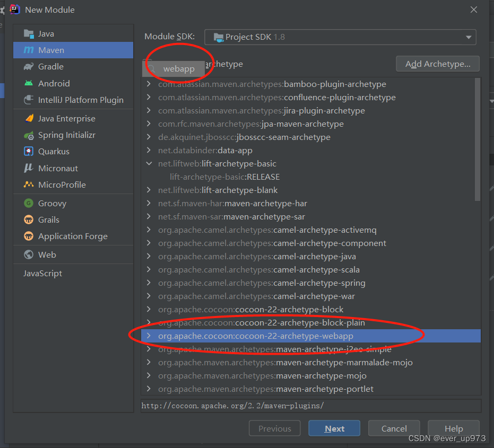
Task: Click the Maven 'm' icon
Action: 29,50
